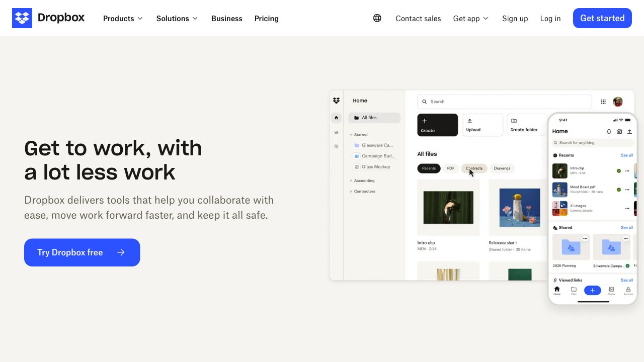The image size is (644, 362).
Task: Collapse the Starred section in the sidebar
Action: pos(351,135)
